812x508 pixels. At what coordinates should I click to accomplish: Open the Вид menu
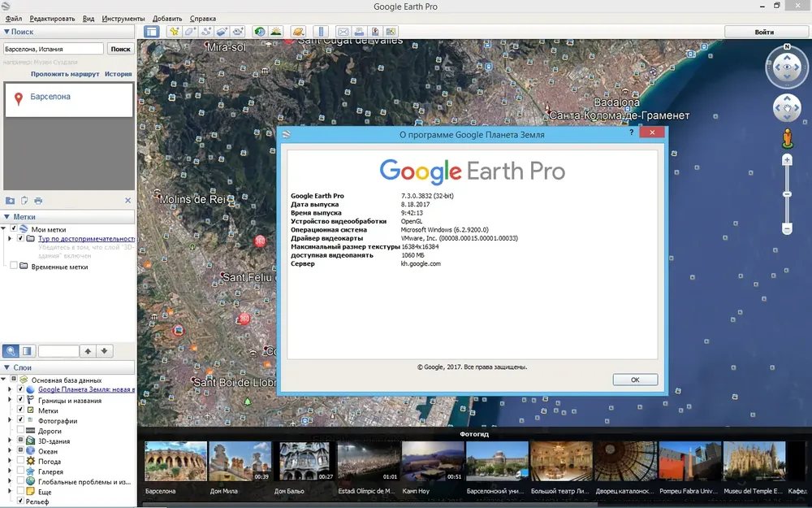pos(89,19)
